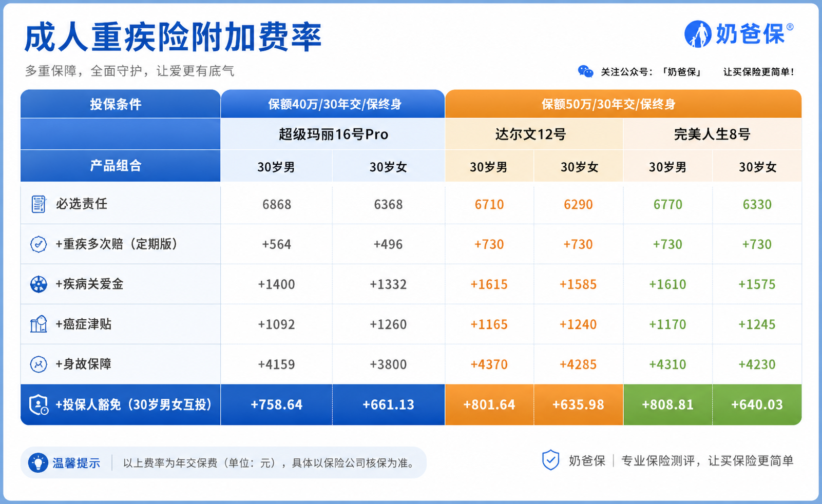Click the 疾病关爱金 row icon
Image resolution: width=822 pixels, height=504 pixels.
[39, 284]
